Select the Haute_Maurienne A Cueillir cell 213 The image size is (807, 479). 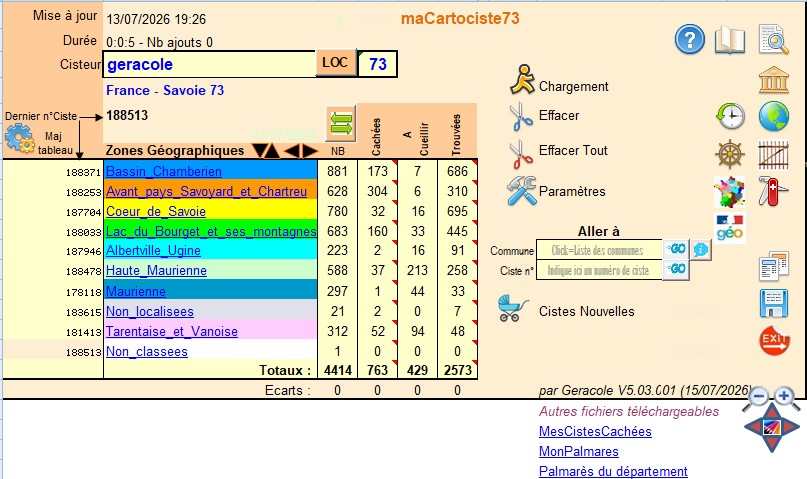click(417, 271)
